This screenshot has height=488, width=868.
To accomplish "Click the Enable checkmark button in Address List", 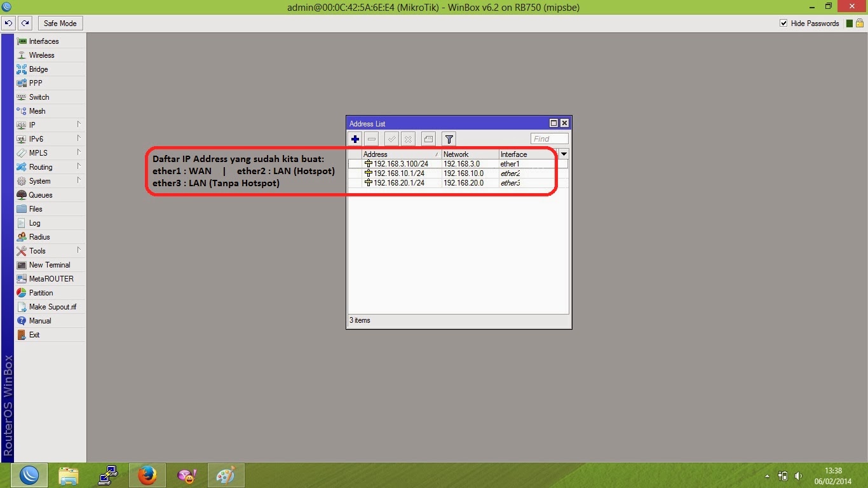I will (392, 139).
